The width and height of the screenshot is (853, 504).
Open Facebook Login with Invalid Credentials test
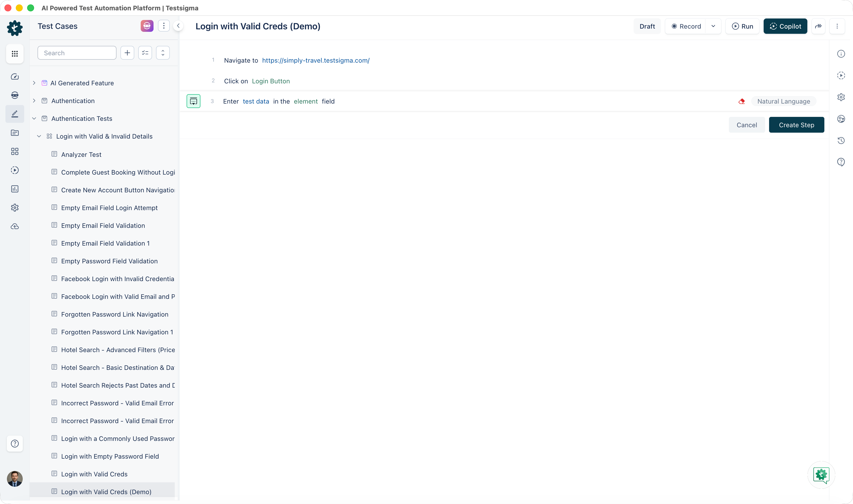point(118,279)
